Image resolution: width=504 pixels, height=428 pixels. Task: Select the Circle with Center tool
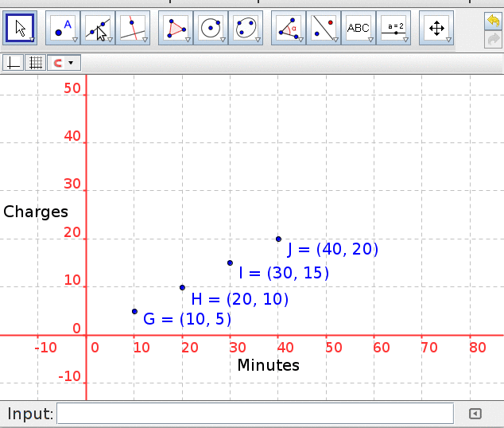(210, 28)
